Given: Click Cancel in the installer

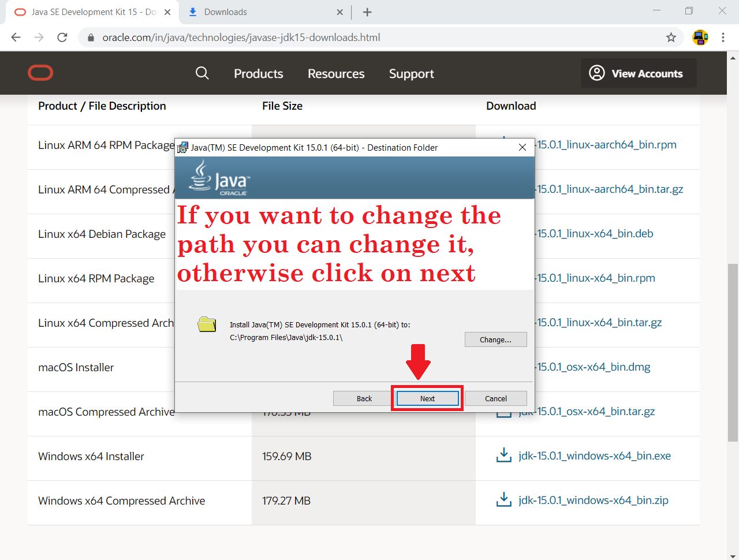Looking at the screenshot, I should tap(496, 398).
